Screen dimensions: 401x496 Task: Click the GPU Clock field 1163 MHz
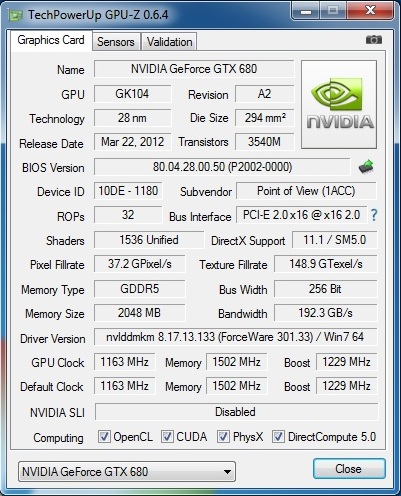tap(125, 362)
